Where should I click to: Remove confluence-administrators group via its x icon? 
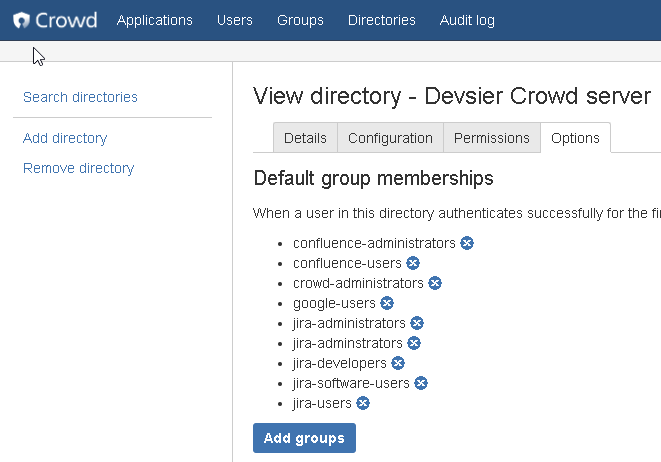(x=467, y=243)
